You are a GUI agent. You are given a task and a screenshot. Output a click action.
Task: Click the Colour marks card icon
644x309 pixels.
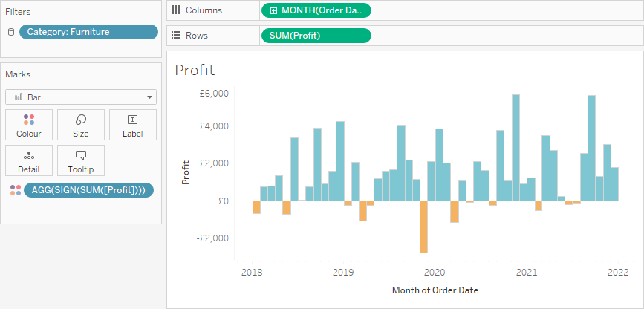[x=28, y=120]
